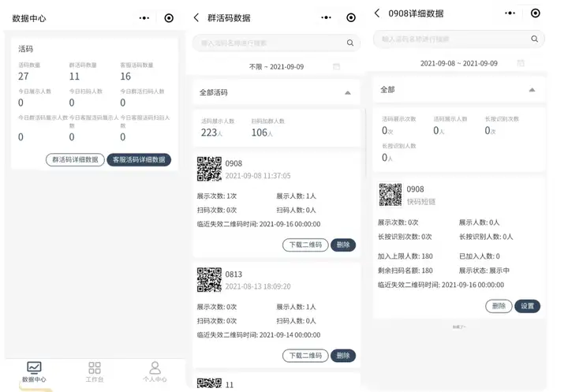
Task: Click 剩余扫码名额: 180
Action: click(x=405, y=271)
